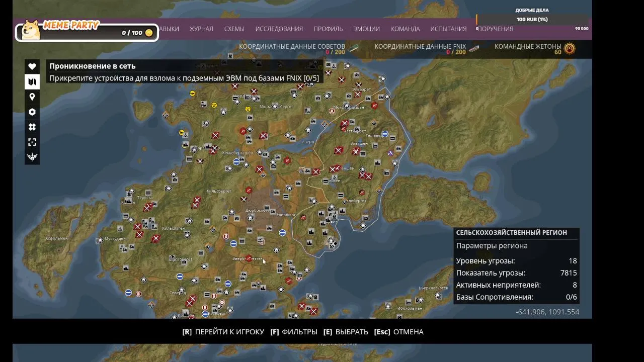Image resolution: width=644 pixels, height=362 pixels.
Task: Select the heart favorites icon in left sidebar
Action: [x=32, y=66]
